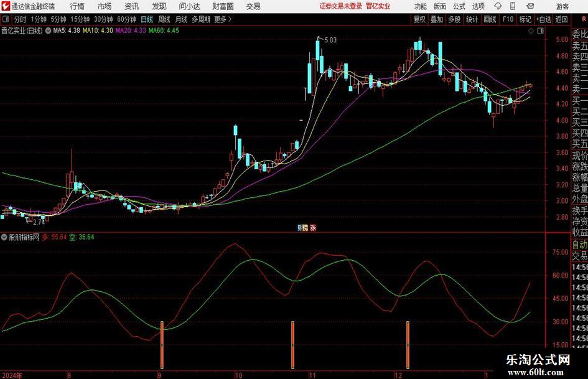Expand 更多 period options
Screen dimensions: 588x379
pyautogui.click(x=223, y=19)
